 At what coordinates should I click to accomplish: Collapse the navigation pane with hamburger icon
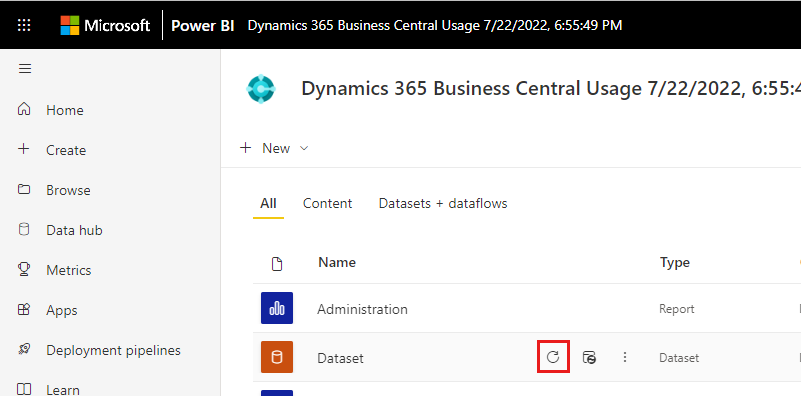click(x=25, y=68)
